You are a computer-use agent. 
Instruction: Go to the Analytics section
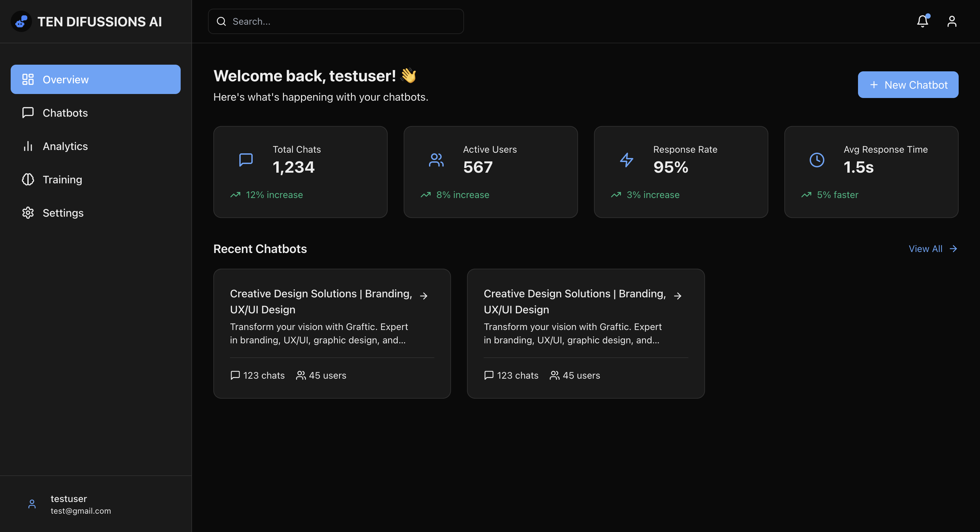[x=65, y=146]
